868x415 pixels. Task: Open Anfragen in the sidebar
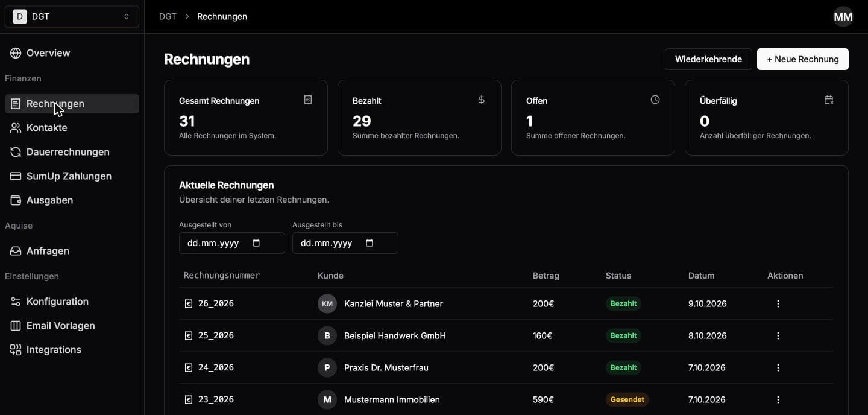click(72, 251)
